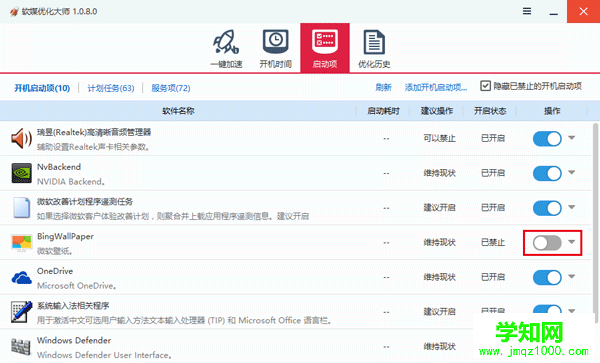
Task: Switch to 开机启动项(10) tab
Action: [x=42, y=88]
